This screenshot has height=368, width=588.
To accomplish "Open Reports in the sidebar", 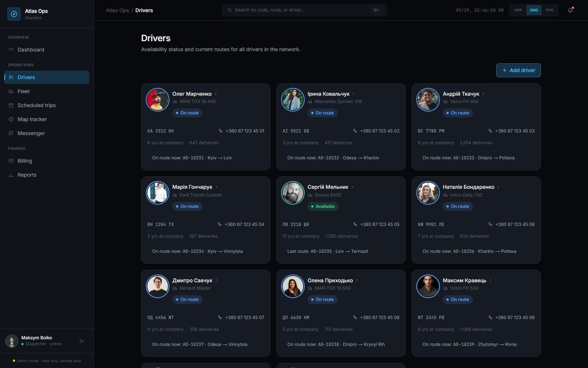I will 47,175.
